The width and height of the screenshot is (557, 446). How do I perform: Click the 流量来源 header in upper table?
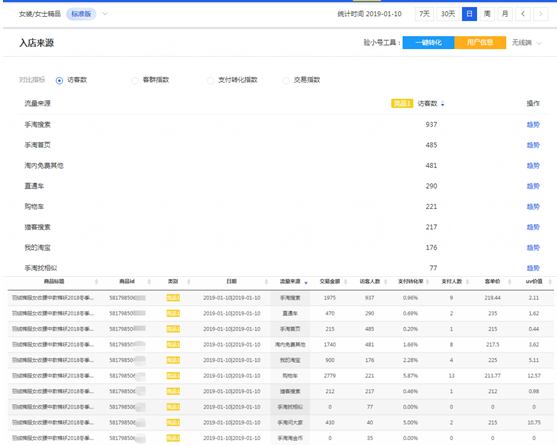tap(38, 103)
